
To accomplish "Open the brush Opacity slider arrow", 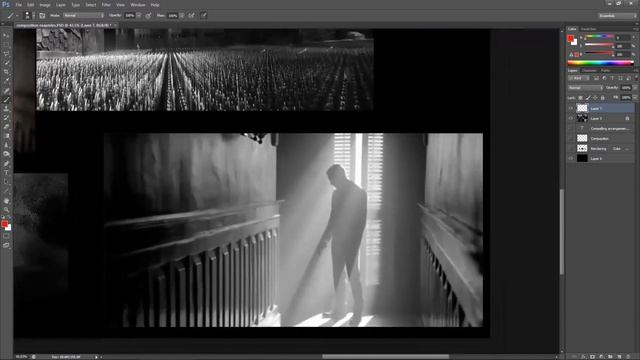I will (139, 16).
